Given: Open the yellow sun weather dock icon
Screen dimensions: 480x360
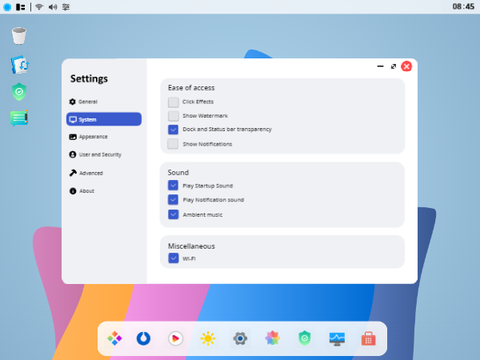Looking at the screenshot, I should click(x=208, y=339).
